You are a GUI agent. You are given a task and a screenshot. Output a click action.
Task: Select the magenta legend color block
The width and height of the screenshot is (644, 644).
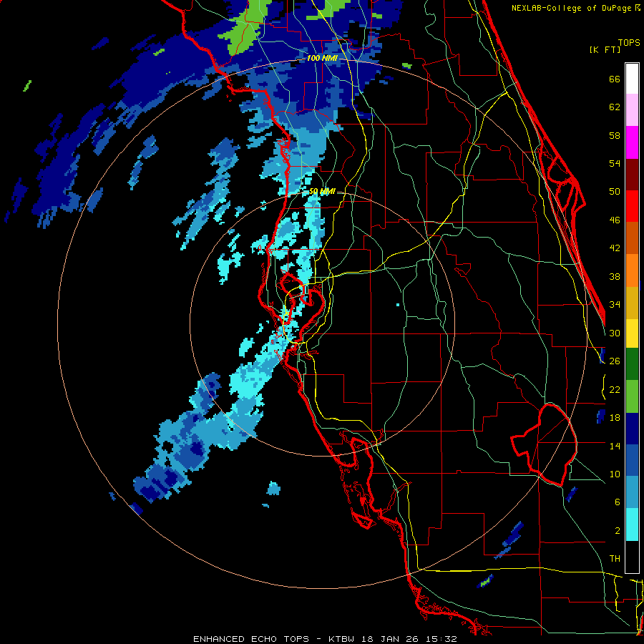click(x=632, y=142)
